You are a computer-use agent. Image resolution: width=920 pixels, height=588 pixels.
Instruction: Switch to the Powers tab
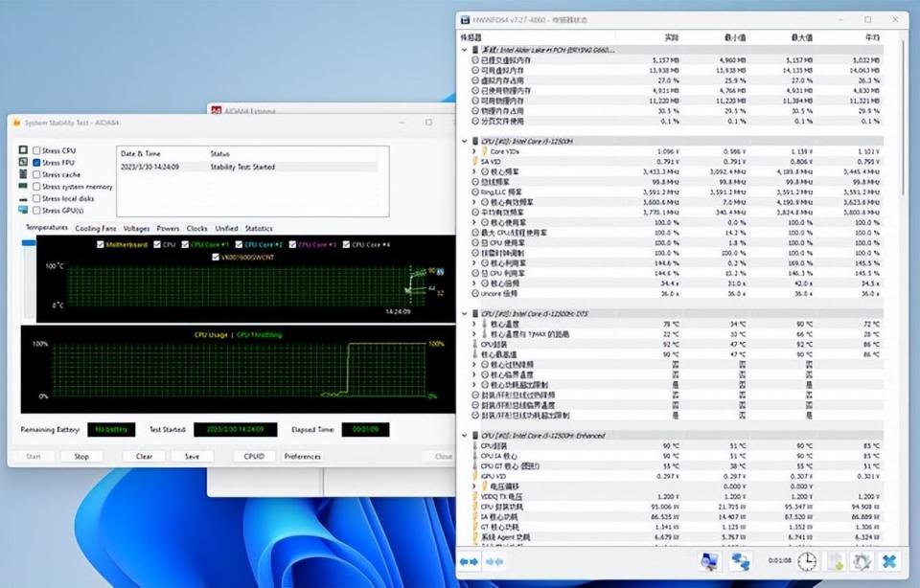(x=168, y=229)
